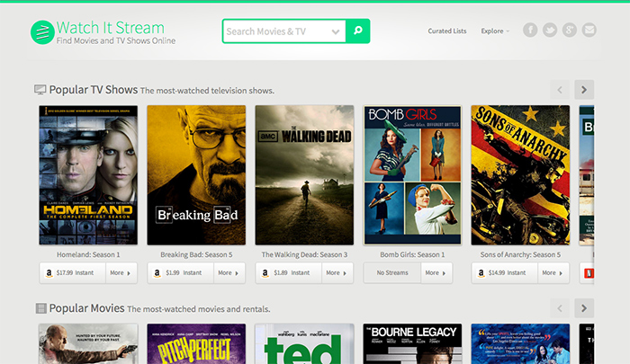
Task: Click the Amazon icon under Breaking Bad
Action: 157,273
